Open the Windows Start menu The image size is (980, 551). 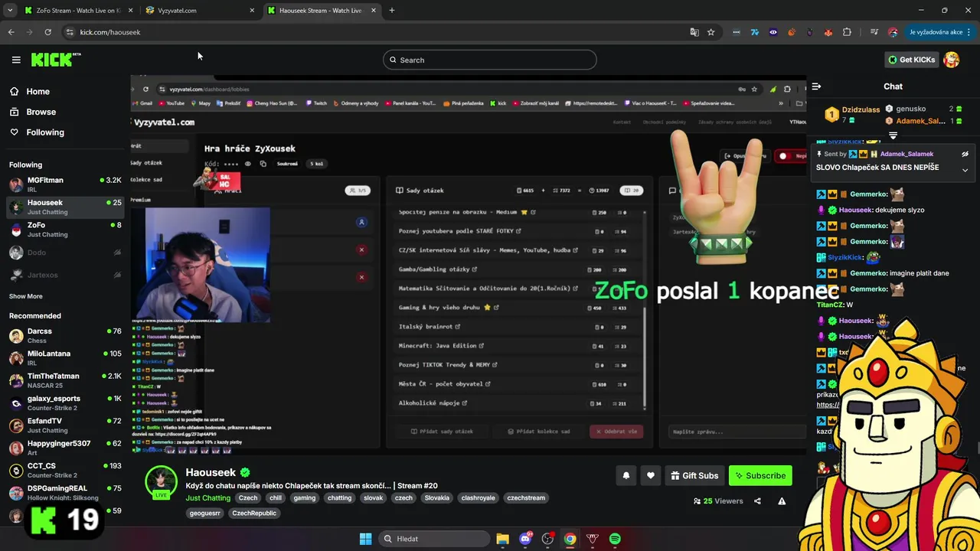(366, 539)
